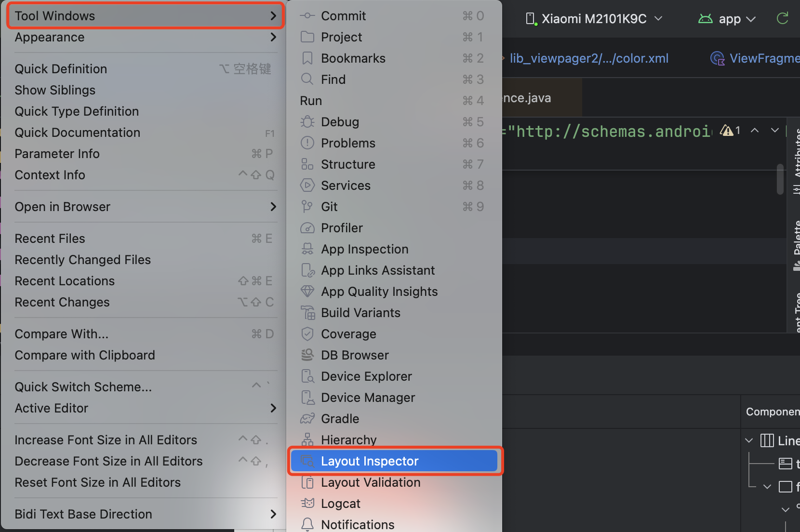Viewport: 800px width, 532px height.
Task: Select Reset Font Size in All Editors
Action: click(x=145, y=482)
